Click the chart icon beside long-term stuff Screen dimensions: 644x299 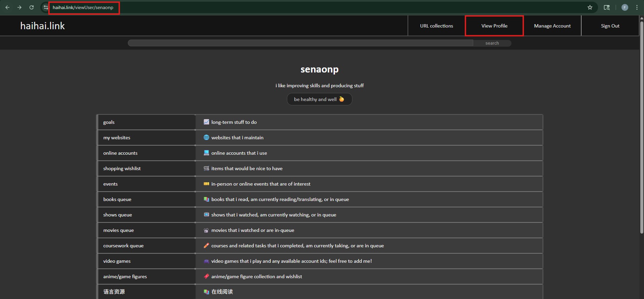206,122
